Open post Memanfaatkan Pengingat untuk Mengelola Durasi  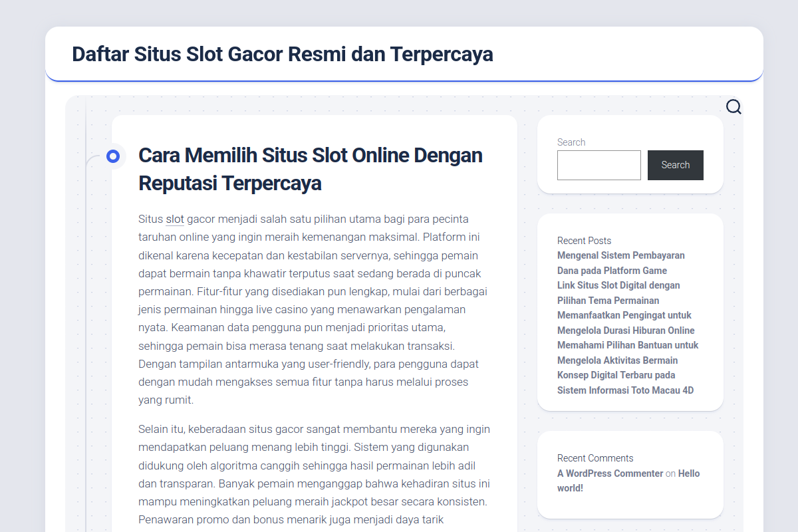[x=626, y=323]
